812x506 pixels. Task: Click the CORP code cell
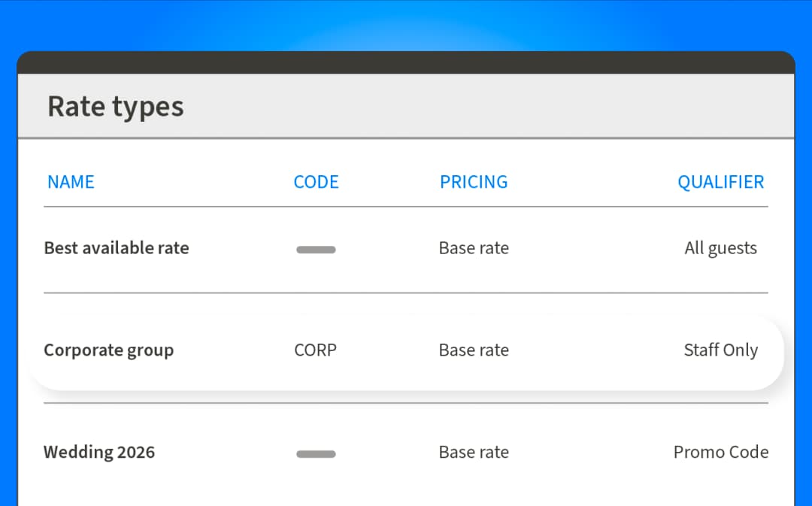click(x=315, y=350)
